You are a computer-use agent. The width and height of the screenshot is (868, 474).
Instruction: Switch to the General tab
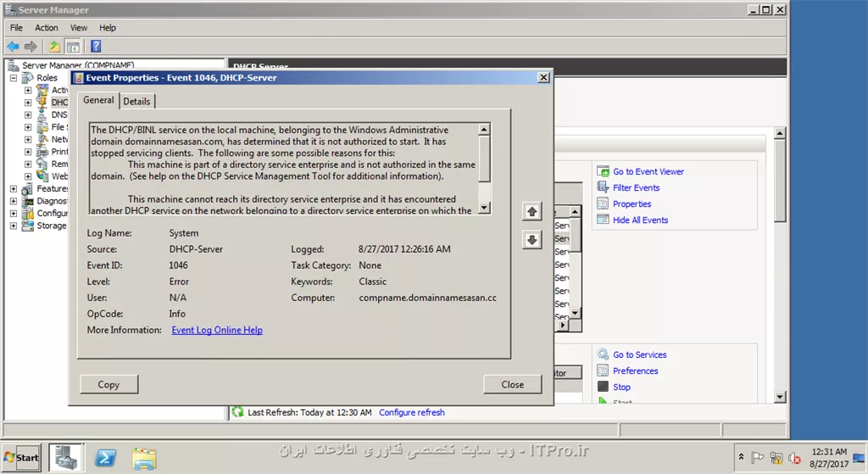(98, 100)
